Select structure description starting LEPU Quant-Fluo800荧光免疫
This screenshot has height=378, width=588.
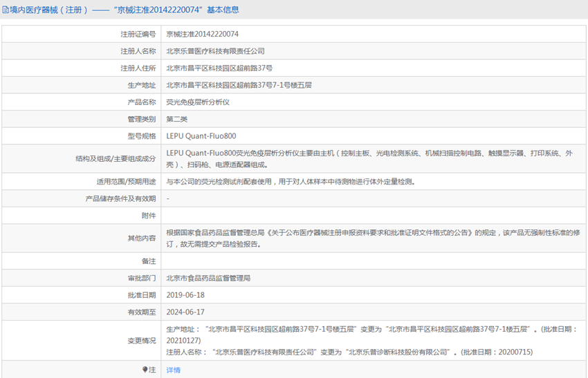point(369,159)
